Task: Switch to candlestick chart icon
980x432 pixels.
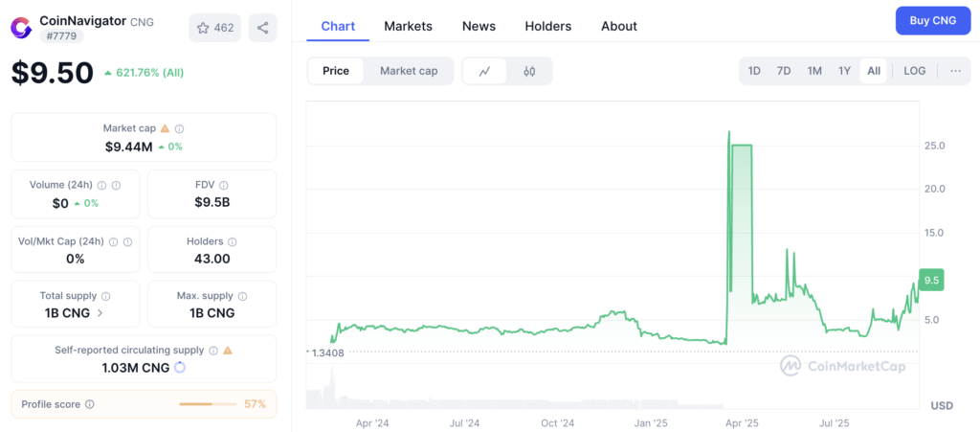Action: 529,71
